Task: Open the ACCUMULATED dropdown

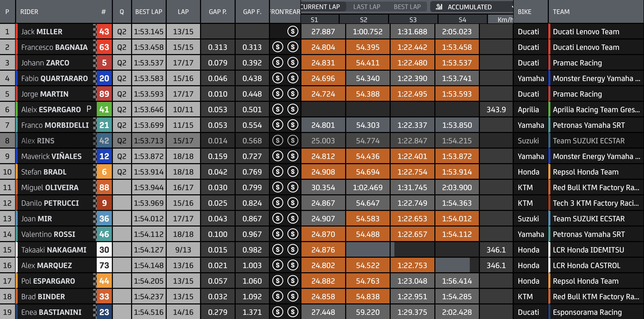Action: (x=472, y=7)
